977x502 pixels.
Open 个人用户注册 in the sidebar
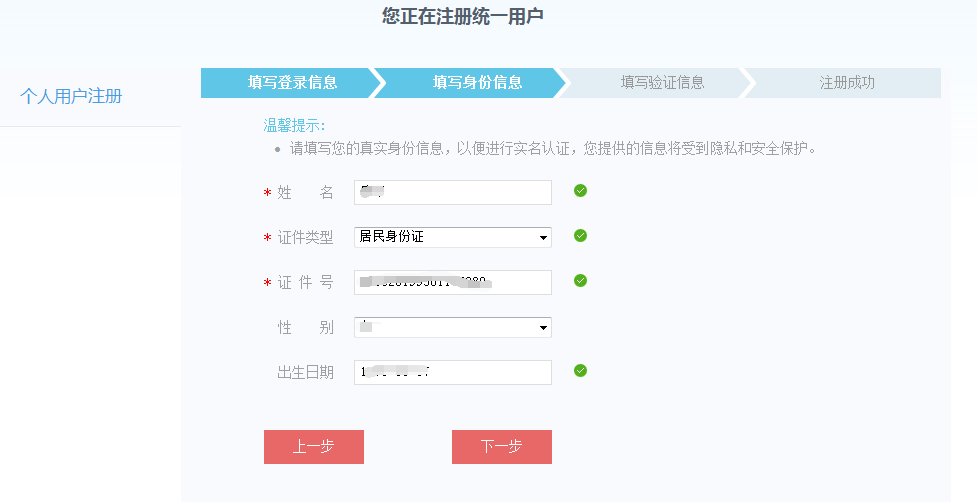tap(71, 96)
